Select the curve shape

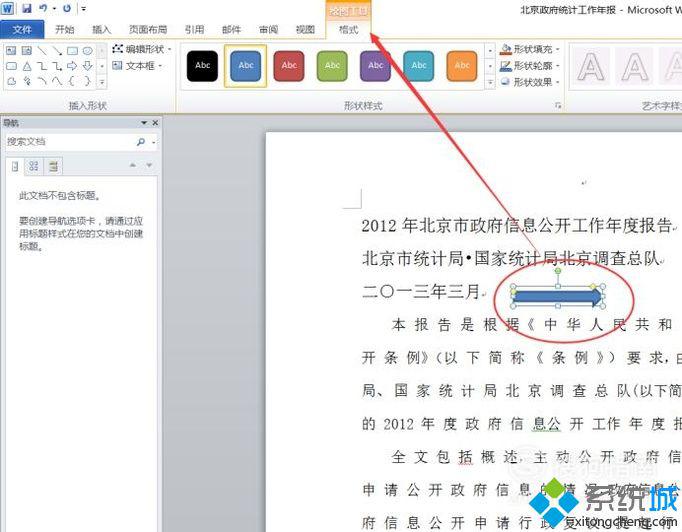coord(57,81)
